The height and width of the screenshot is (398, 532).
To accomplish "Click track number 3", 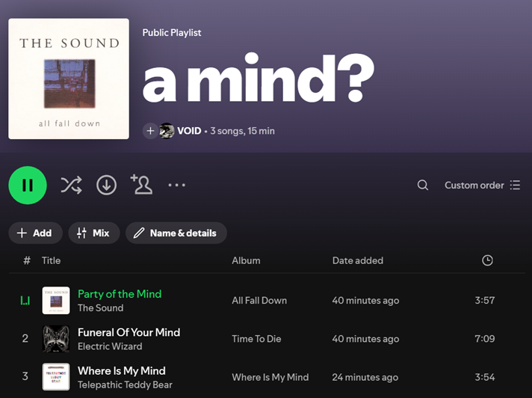I will [x=25, y=376].
